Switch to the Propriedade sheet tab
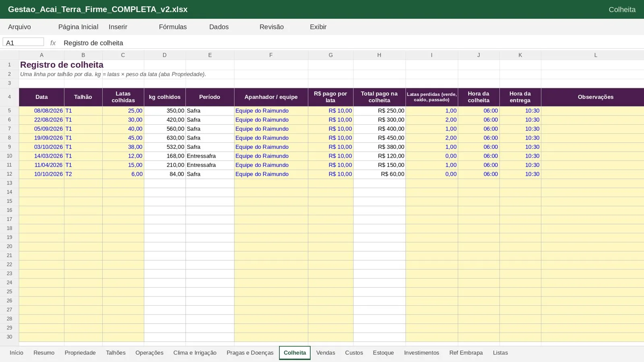644x362 pixels. point(80,353)
